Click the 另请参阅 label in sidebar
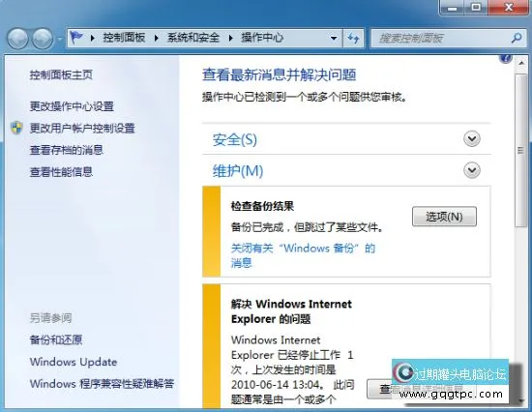 [x=50, y=318]
